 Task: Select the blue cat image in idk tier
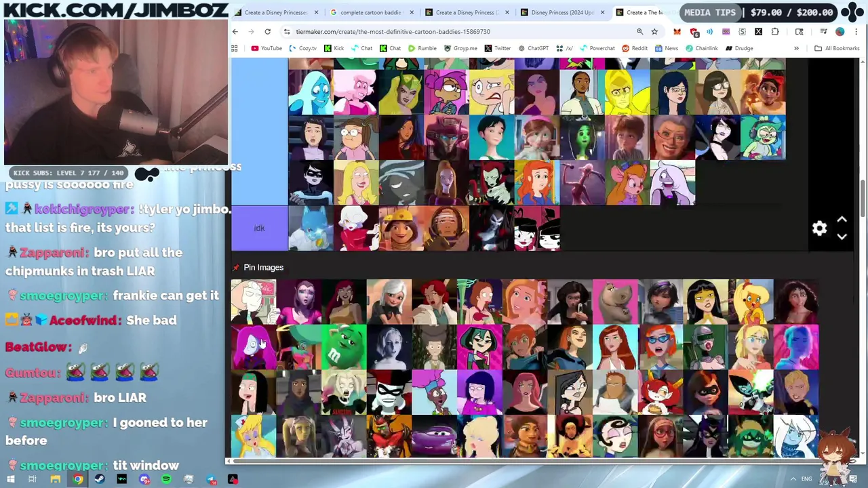(311, 228)
